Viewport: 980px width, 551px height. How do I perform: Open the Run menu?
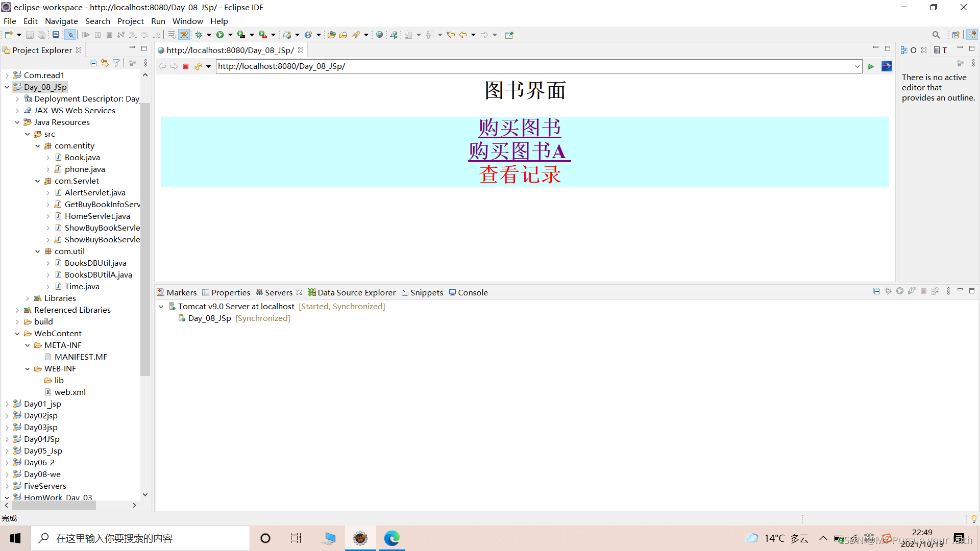coord(158,21)
